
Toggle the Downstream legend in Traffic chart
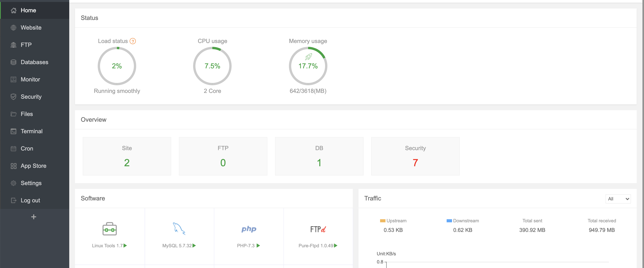click(x=463, y=221)
